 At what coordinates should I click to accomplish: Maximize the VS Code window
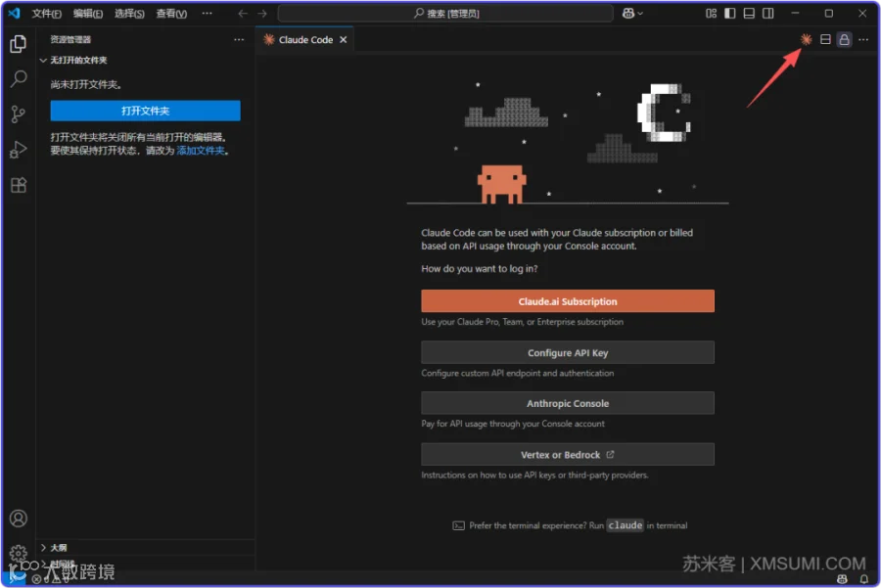click(x=829, y=13)
